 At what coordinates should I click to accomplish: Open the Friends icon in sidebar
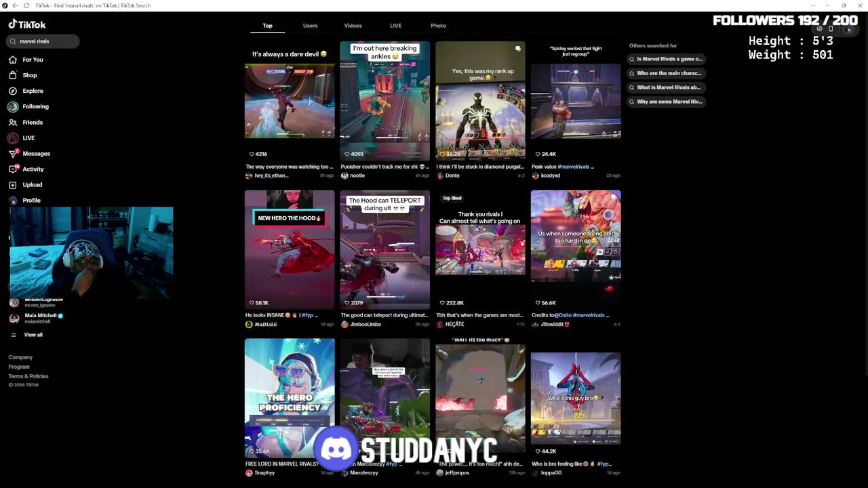tap(13, 122)
